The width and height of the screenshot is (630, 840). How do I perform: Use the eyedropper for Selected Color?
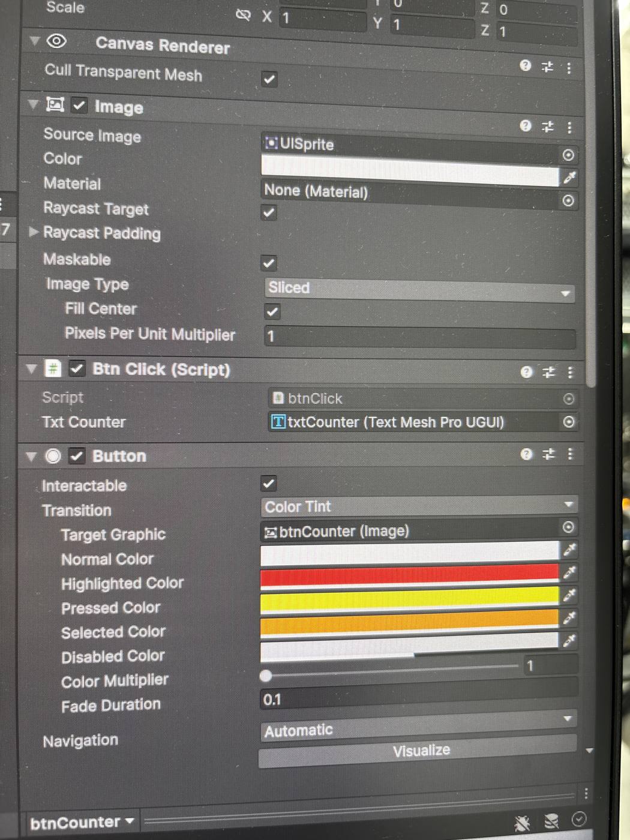[x=569, y=617]
